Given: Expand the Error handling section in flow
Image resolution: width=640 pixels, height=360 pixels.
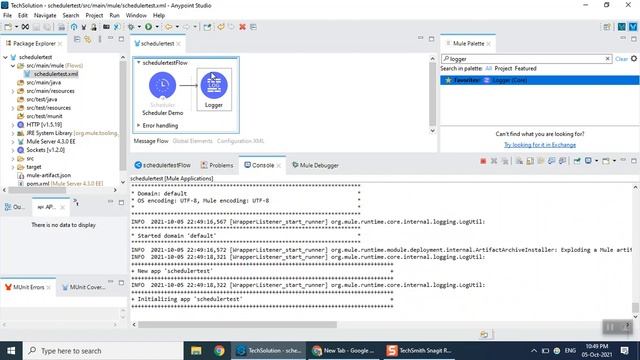Looking at the screenshot, I should [138, 125].
